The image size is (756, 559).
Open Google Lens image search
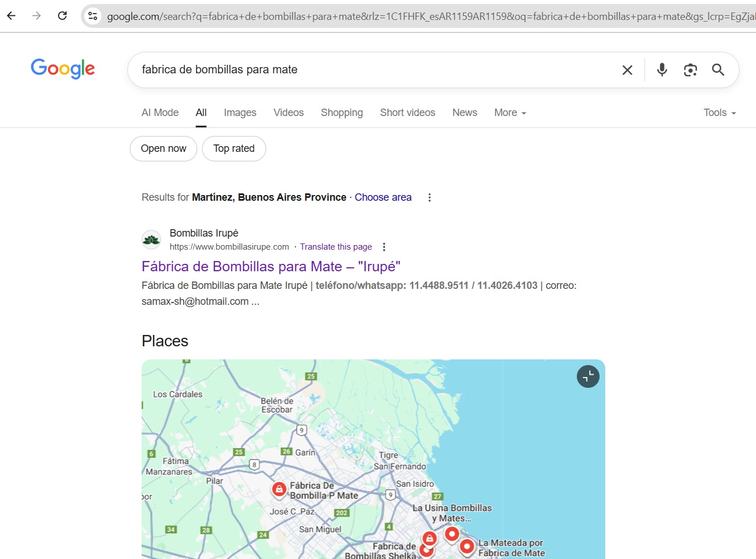pyautogui.click(x=690, y=69)
